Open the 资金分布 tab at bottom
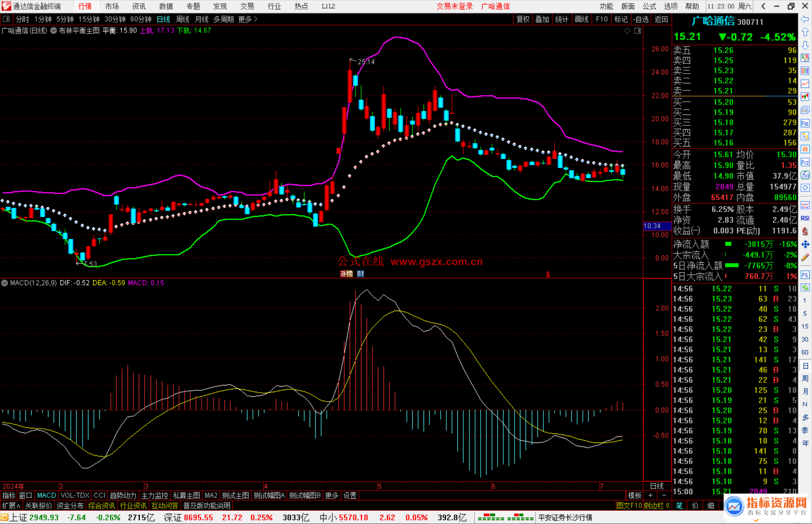Screen dimensions: 812x524 click(70, 506)
